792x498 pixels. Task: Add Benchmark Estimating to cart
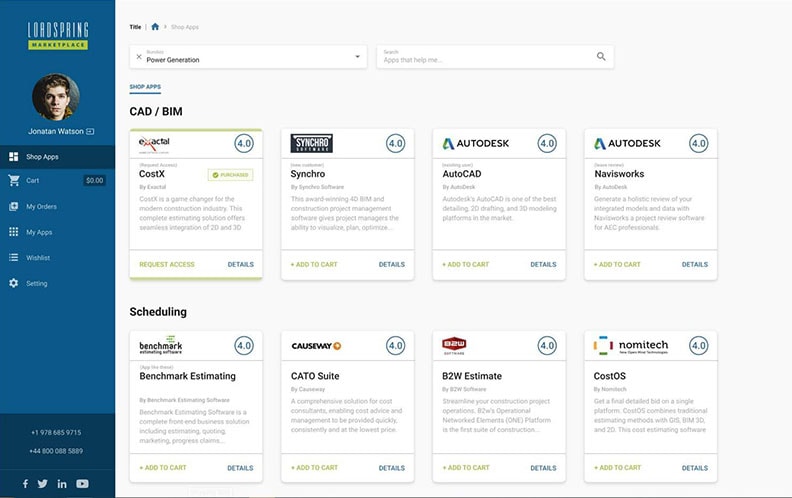[163, 468]
